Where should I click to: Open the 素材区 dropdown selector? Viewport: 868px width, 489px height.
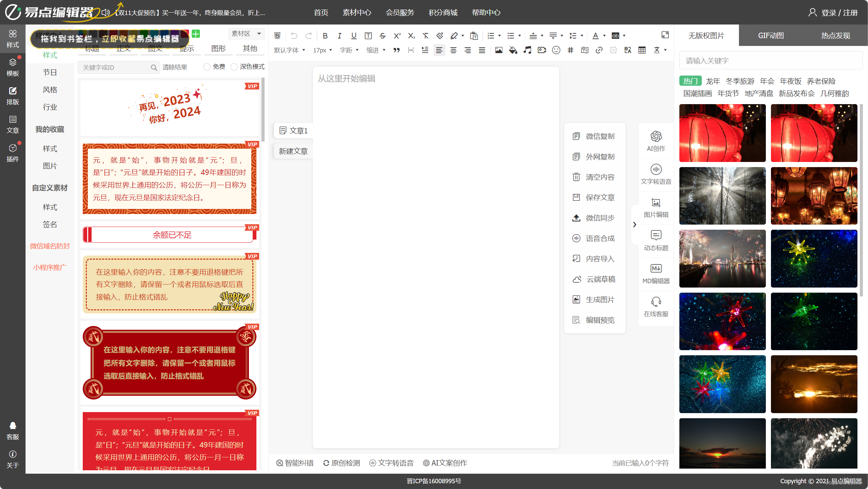[246, 34]
